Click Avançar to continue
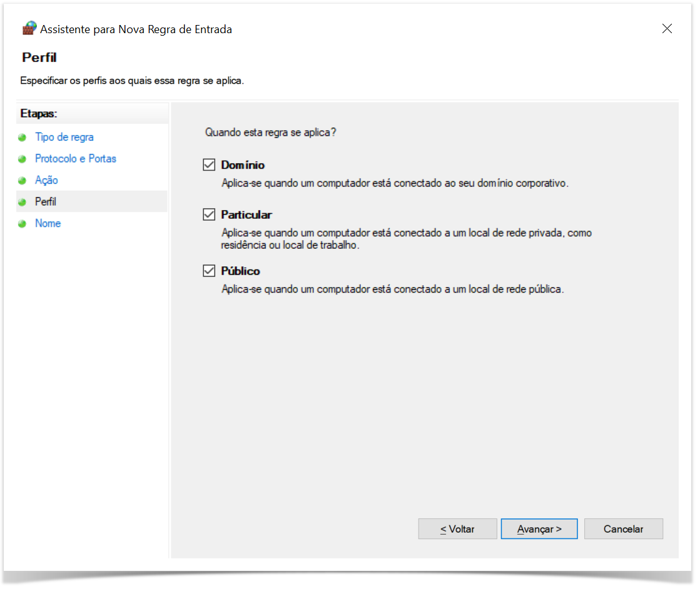 pos(539,529)
